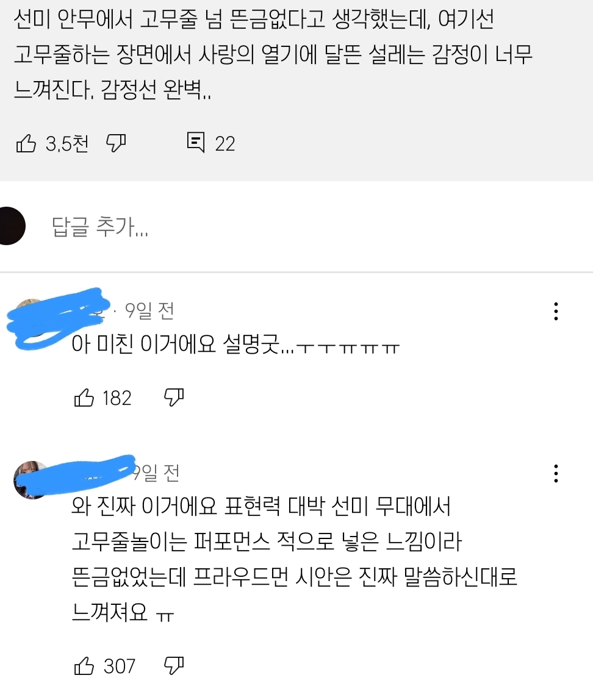Like the reply with 182 likes
Viewport: 593px width, 700px height.
point(84,398)
